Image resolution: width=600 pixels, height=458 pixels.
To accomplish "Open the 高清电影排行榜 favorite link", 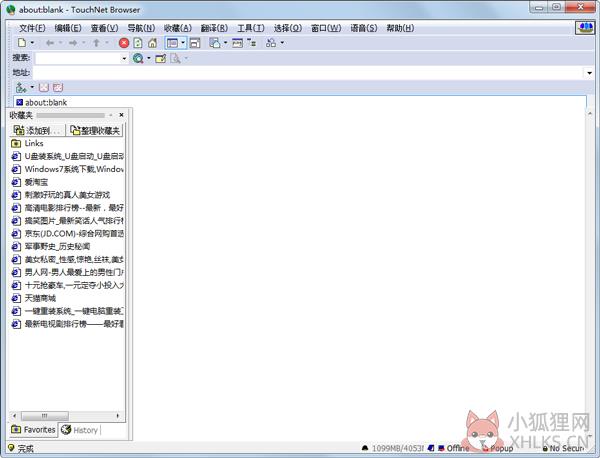I will pos(67,208).
